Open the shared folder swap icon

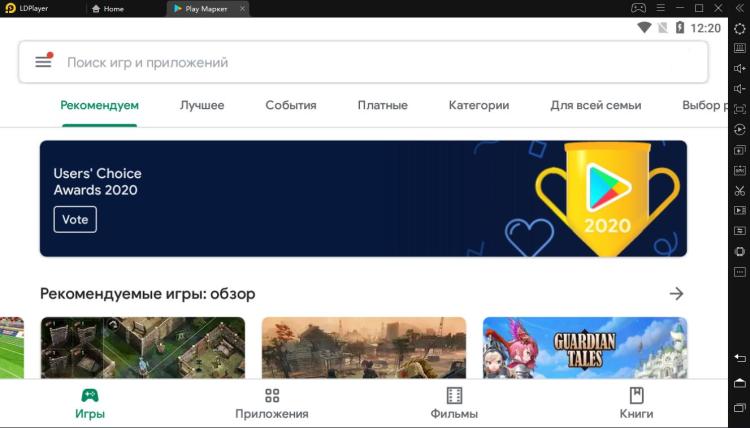(x=739, y=231)
